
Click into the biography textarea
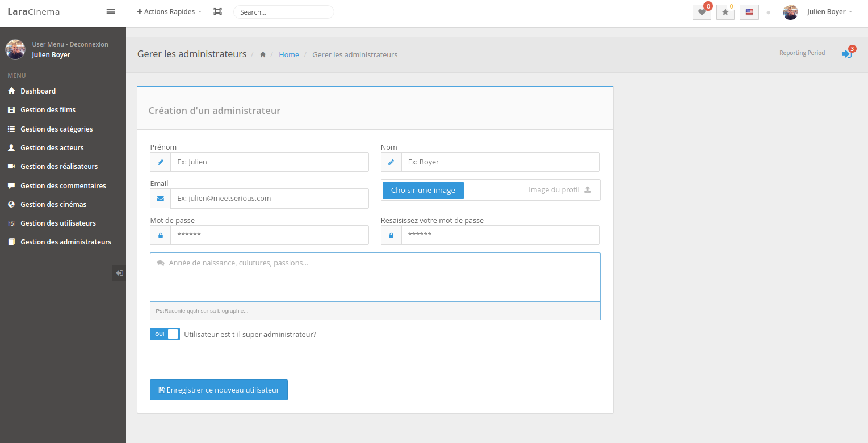pyautogui.click(x=375, y=277)
